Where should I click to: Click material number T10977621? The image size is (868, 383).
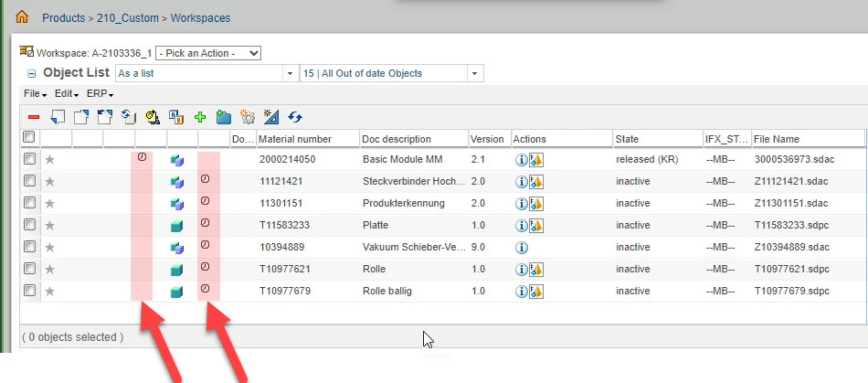[x=284, y=269]
